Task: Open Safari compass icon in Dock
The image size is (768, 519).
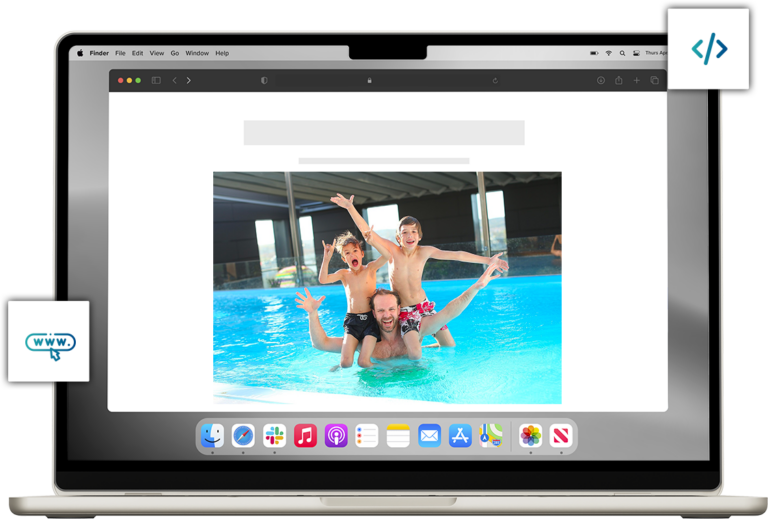Action: (x=243, y=435)
